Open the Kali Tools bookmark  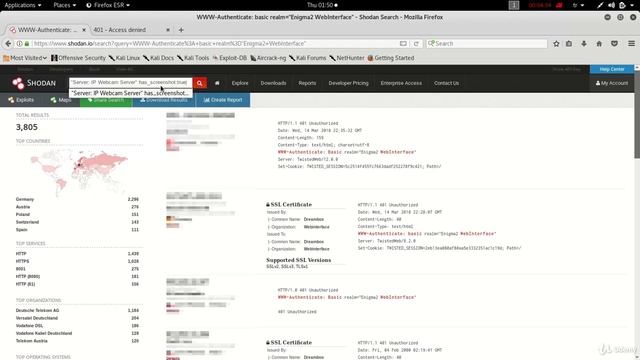[193, 58]
